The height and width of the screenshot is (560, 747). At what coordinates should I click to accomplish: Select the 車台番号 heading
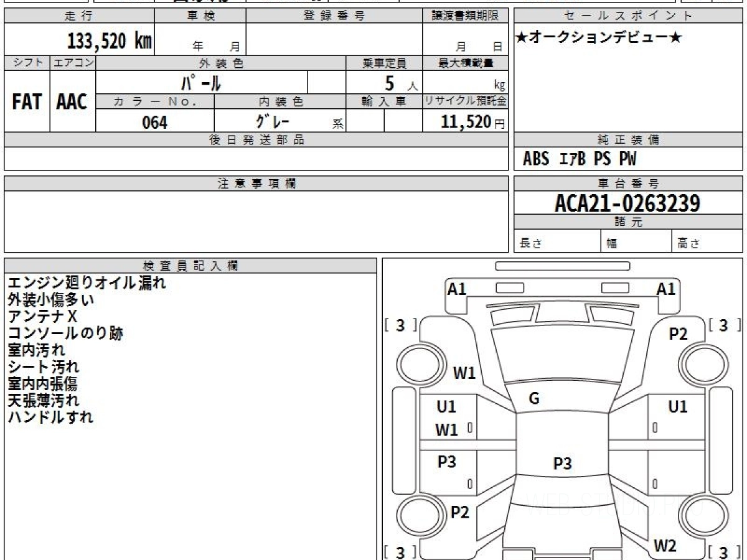tap(628, 184)
